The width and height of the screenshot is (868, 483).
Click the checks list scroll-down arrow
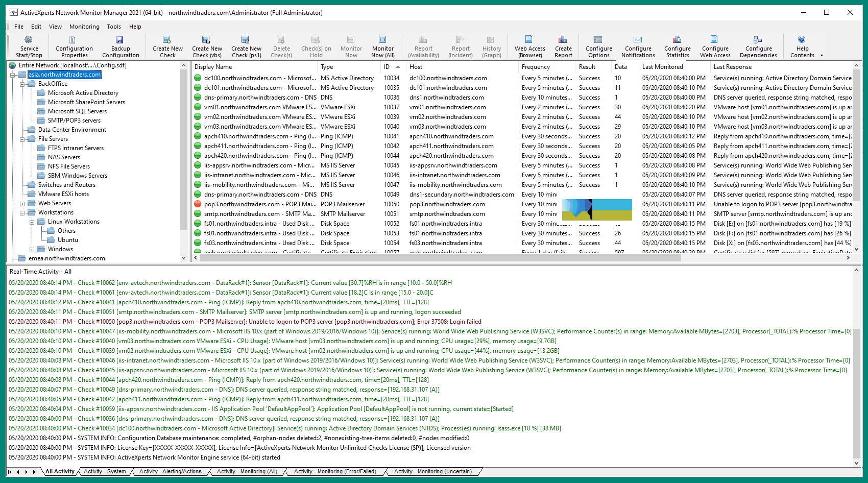857,249
